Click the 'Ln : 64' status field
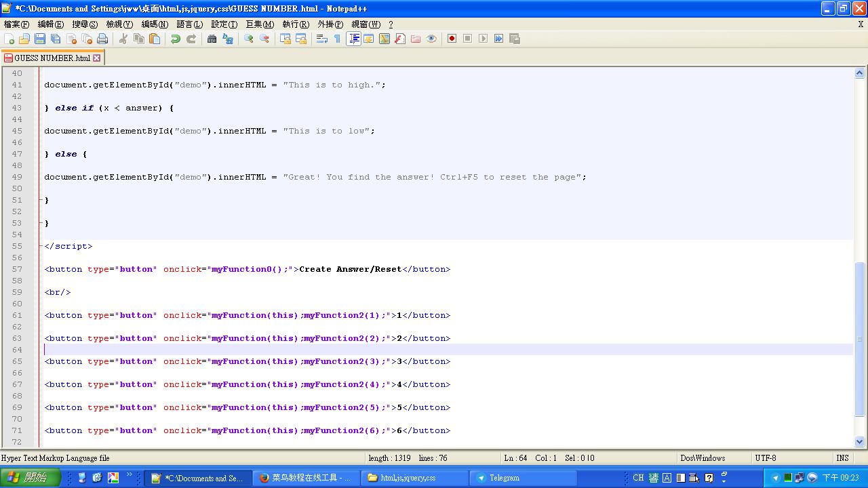This screenshot has width=868, height=488. [x=515, y=458]
